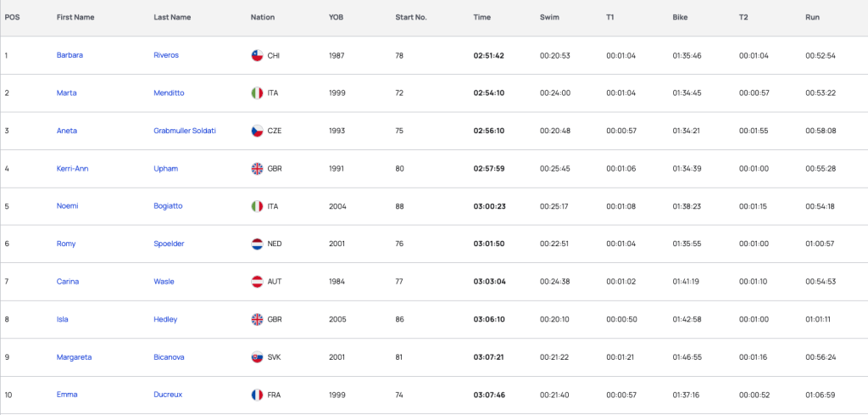The image size is (868, 415).
Task: Open the Riveros last name link
Action: point(166,55)
